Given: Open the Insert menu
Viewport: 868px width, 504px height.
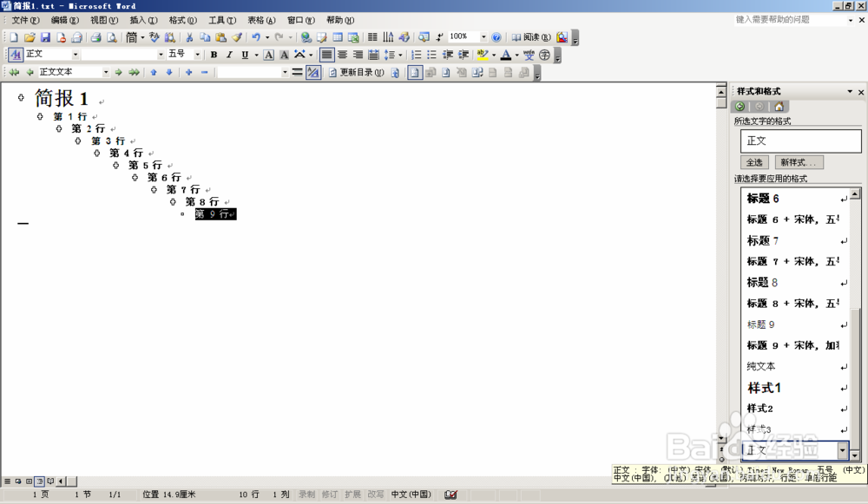Looking at the screenshot, I should (x=143, y=20).
